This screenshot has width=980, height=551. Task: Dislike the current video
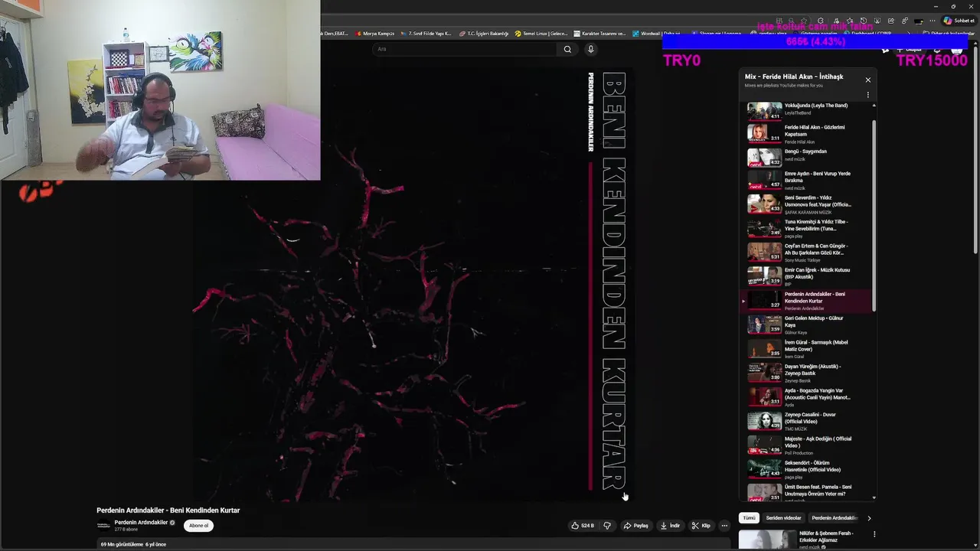607,526
